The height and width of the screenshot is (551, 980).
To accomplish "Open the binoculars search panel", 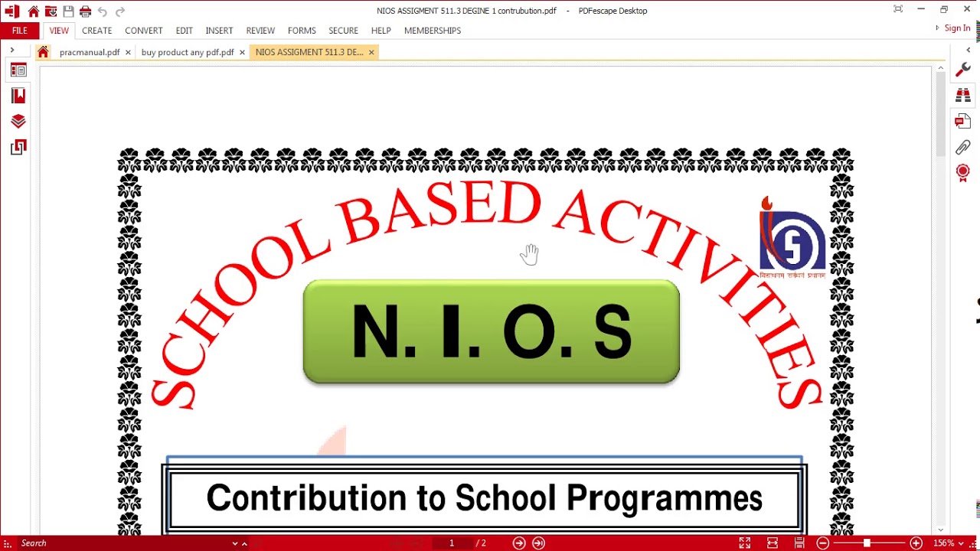I will [x=963, y=96].
